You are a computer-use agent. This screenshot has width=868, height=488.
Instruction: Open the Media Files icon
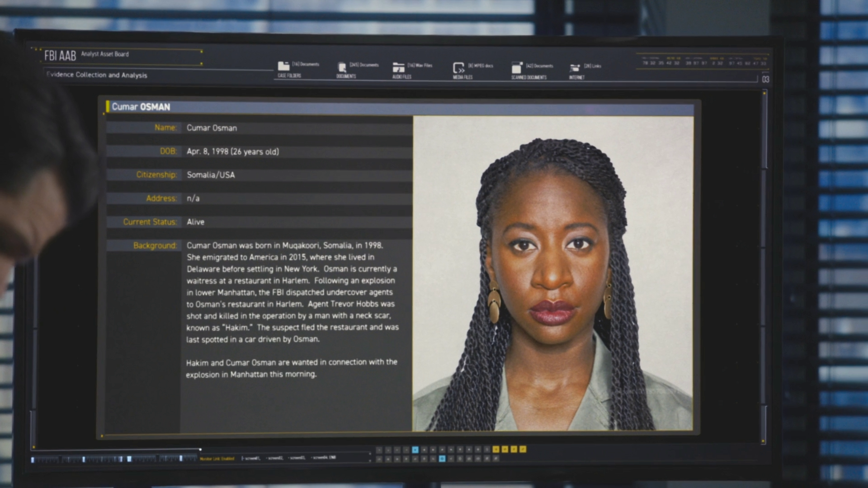(x=458, y=68)
